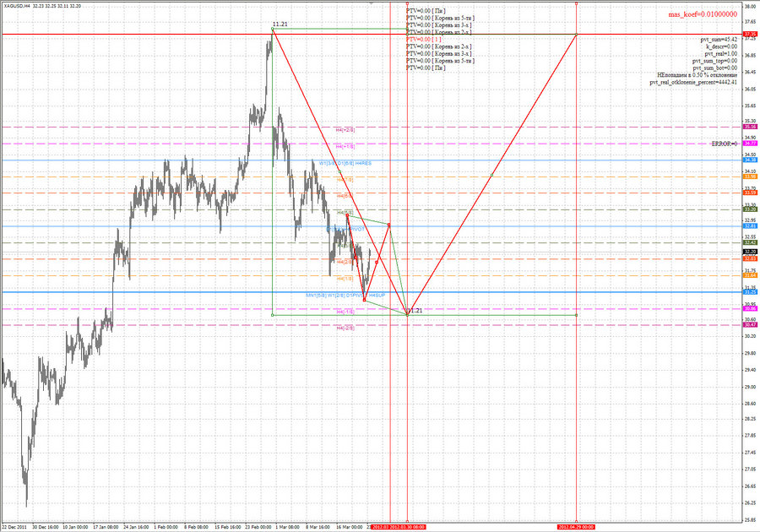
Task: Click the H4[+1/8] level label
Action: tap(345, 146)
